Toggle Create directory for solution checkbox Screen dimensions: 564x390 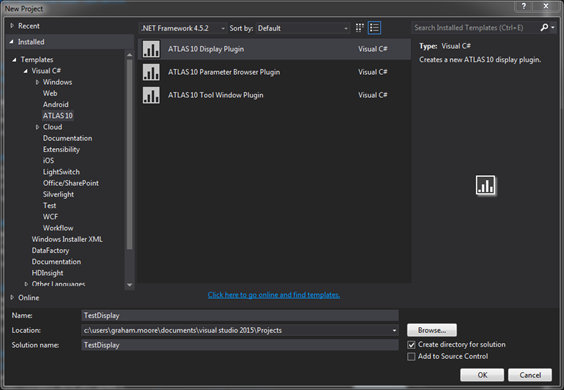tap(411, 345)
